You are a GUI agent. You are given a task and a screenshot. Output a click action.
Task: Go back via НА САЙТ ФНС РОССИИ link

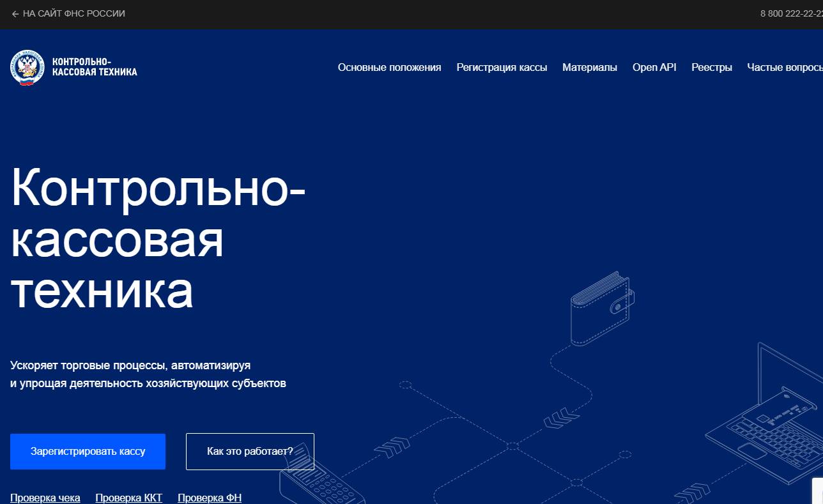click(68, 13)
